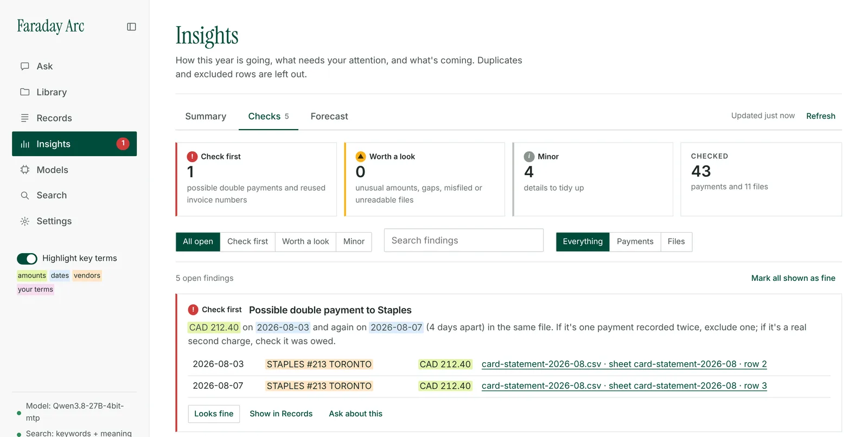Click the grey info icon in Minor card
This screenshot has width=868, height=437.
tap(529, 157)
